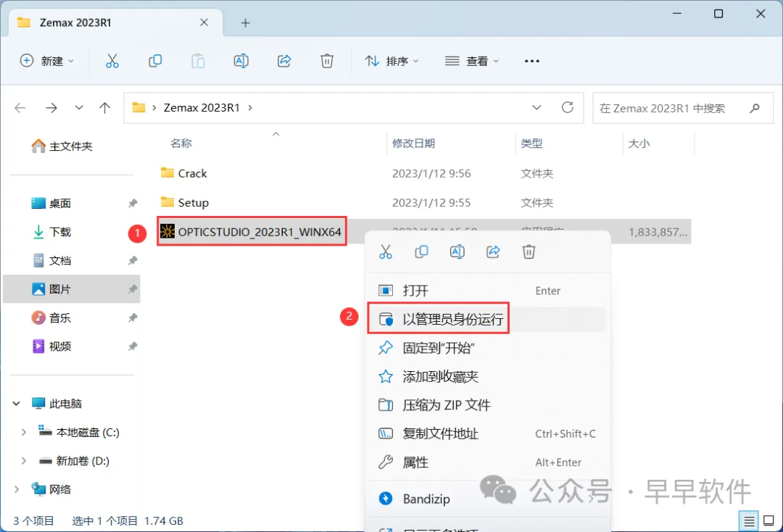The image size is (783, 532).
Task: Open 文档 in the sidebar
Action: 51,260
